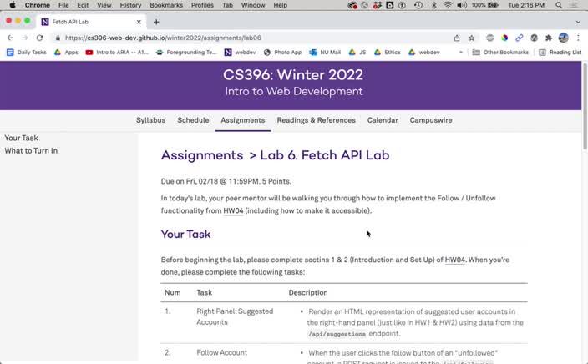Go to the Readings & References tab

point(316,120)
